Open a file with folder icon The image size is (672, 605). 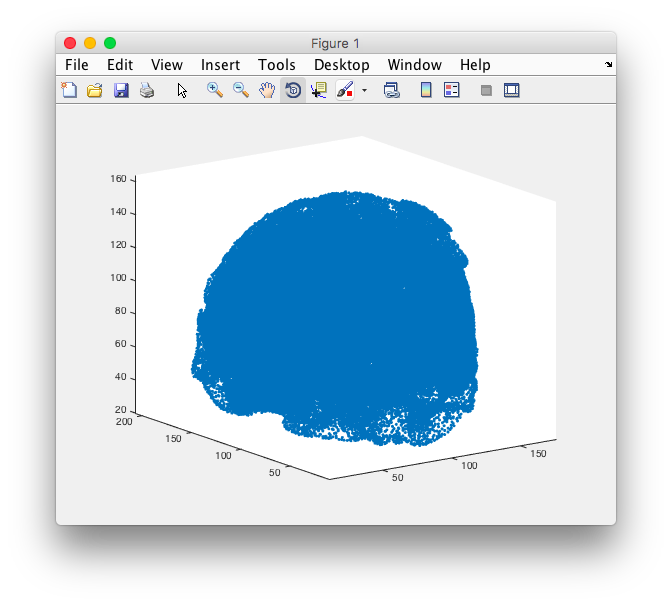click(95, 90)
